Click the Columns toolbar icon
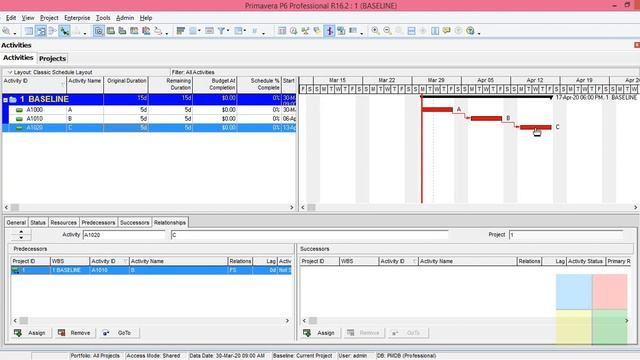Viewport: 640px width, 360px height. tap(193, 31)
